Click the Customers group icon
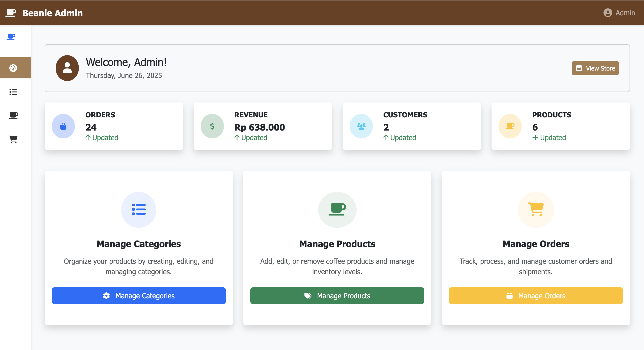This screenshot has width=644, height=350. 361,126
